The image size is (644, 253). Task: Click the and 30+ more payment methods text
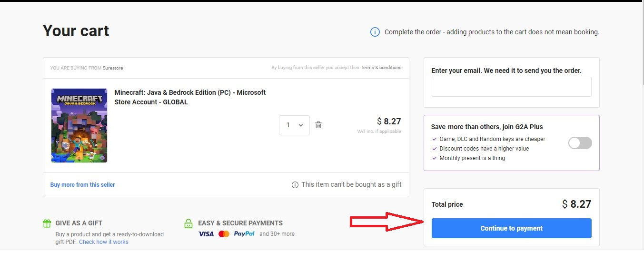[277, 234]
